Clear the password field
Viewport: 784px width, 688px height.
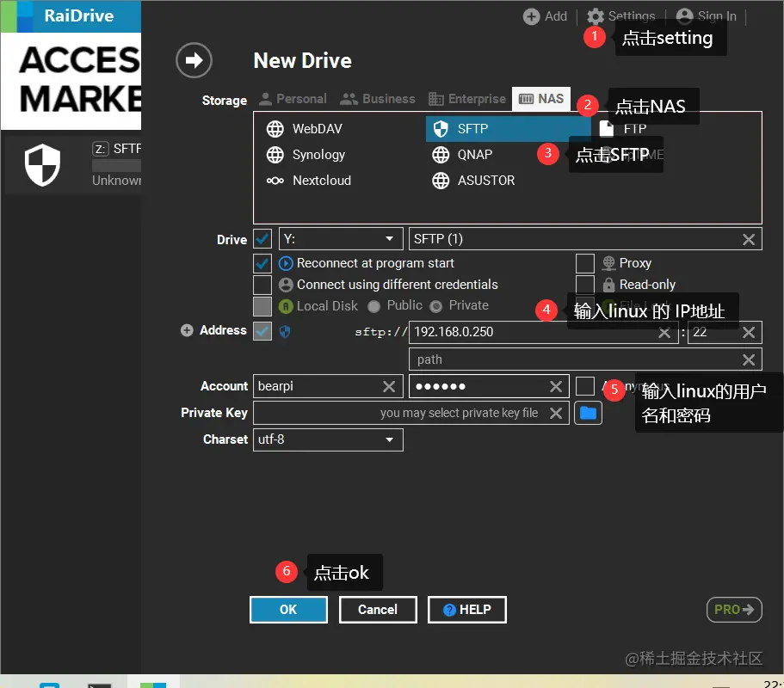[556, 386]
